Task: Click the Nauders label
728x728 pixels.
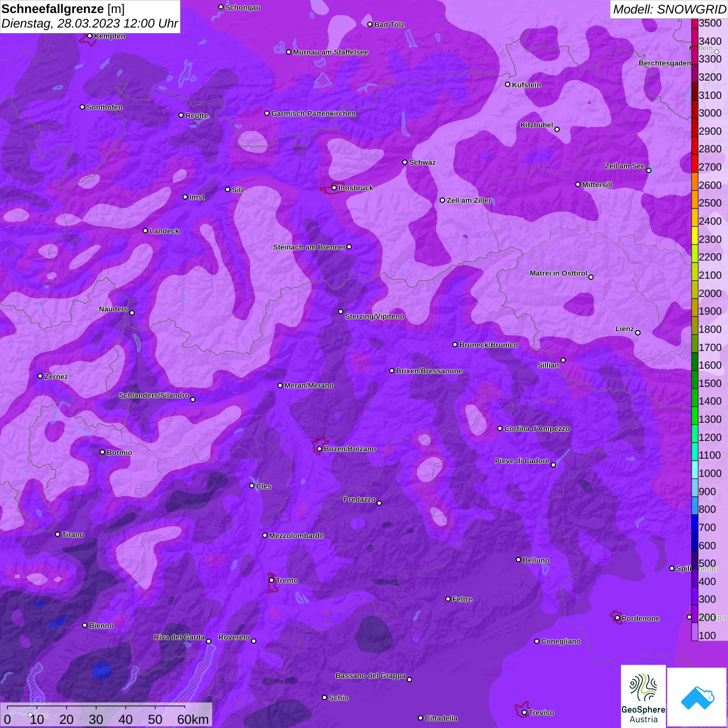Action: (113, 309)
